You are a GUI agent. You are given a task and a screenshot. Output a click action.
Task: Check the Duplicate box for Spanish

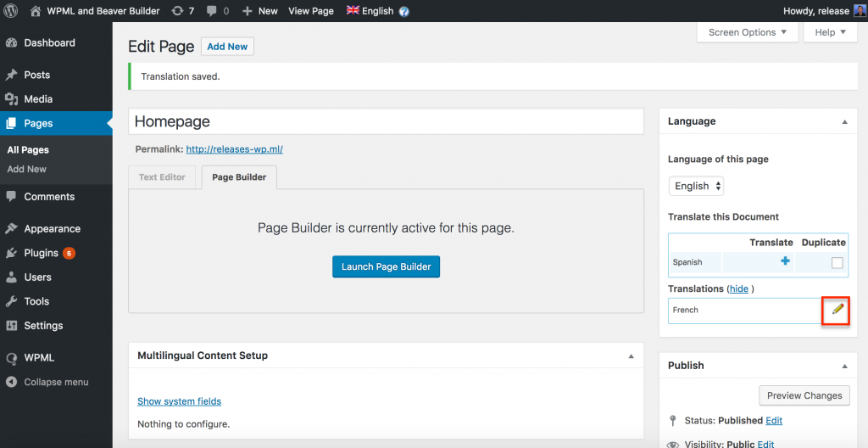click(x=837, y=263)
